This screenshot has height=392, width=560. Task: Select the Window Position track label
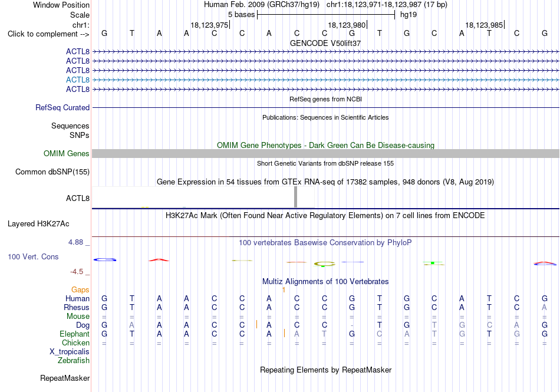click(x=61, y=5)
